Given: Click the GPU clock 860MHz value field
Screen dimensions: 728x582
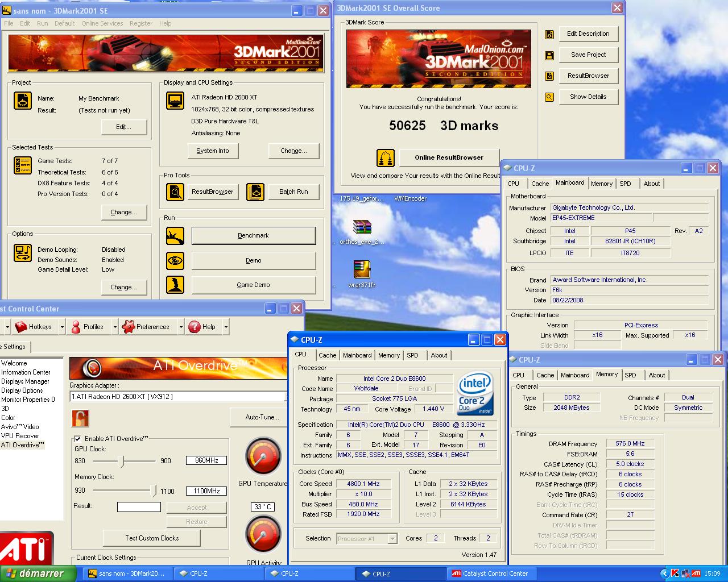Looking at the screenshot, I should (206, 460).
